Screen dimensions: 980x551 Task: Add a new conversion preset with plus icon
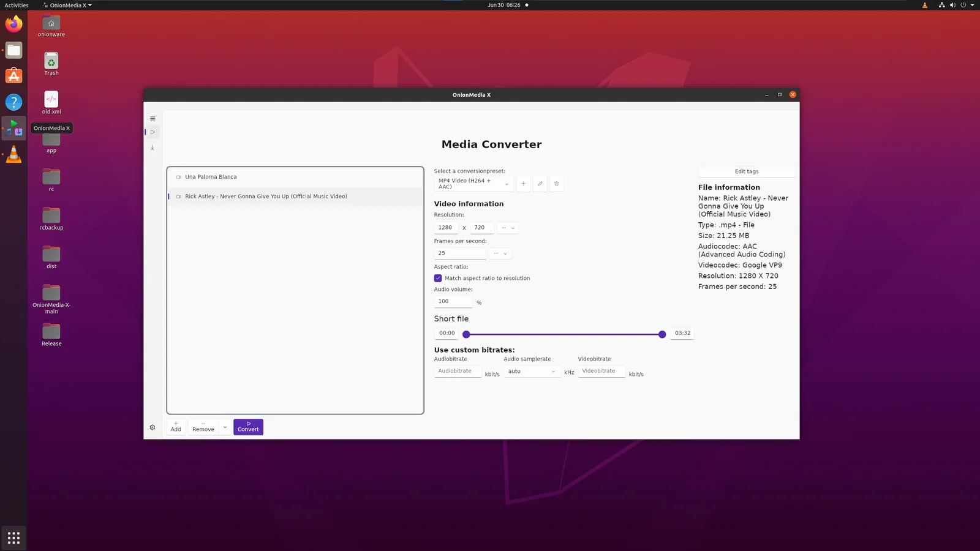pos(523,184)
